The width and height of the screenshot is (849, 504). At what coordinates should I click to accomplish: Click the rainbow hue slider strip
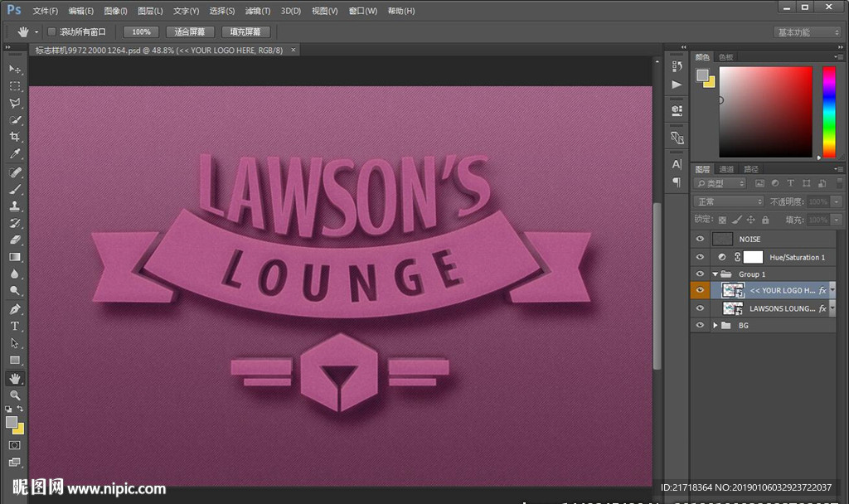(828, 111)
